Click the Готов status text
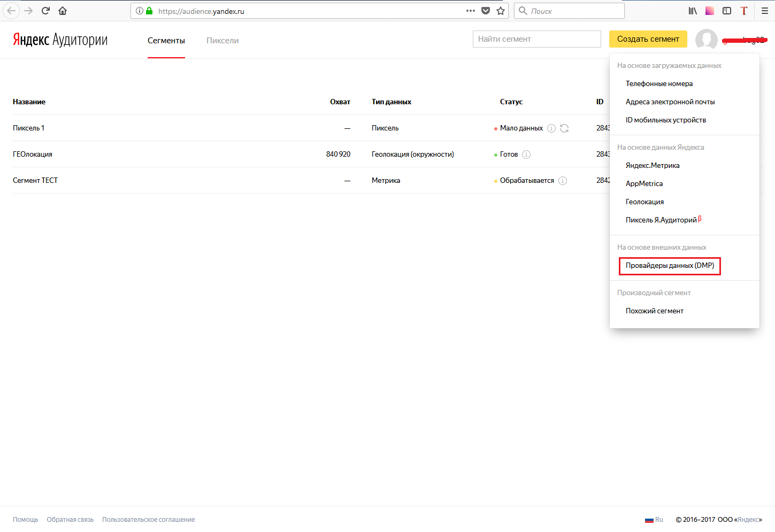This screenshot has height=532, width=775. point(509,155)
